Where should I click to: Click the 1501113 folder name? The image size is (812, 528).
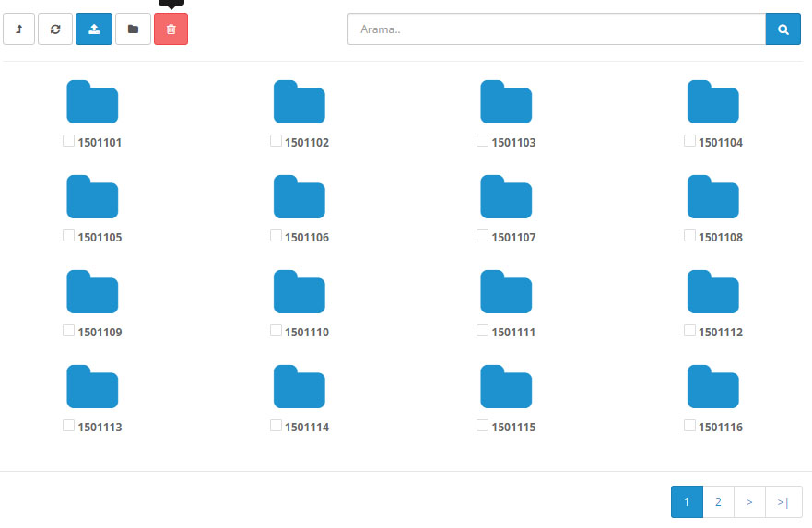[x=100, y=427]
